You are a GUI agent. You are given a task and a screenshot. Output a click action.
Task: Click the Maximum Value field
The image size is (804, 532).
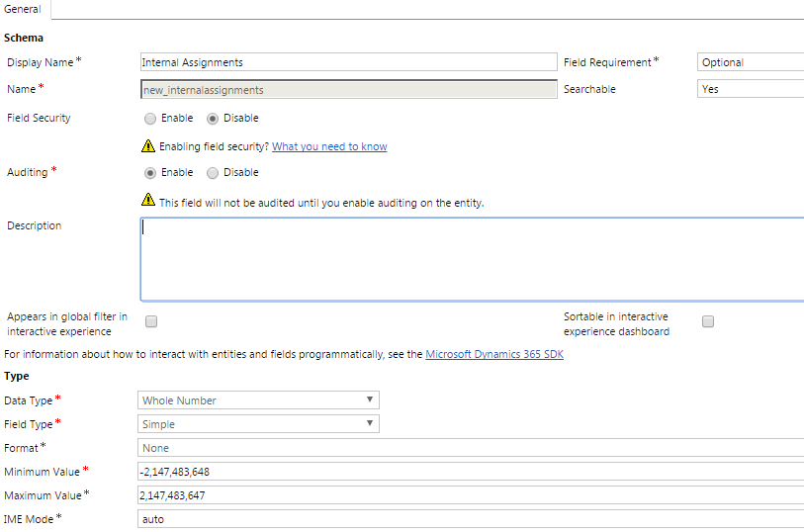pos(471,495)
